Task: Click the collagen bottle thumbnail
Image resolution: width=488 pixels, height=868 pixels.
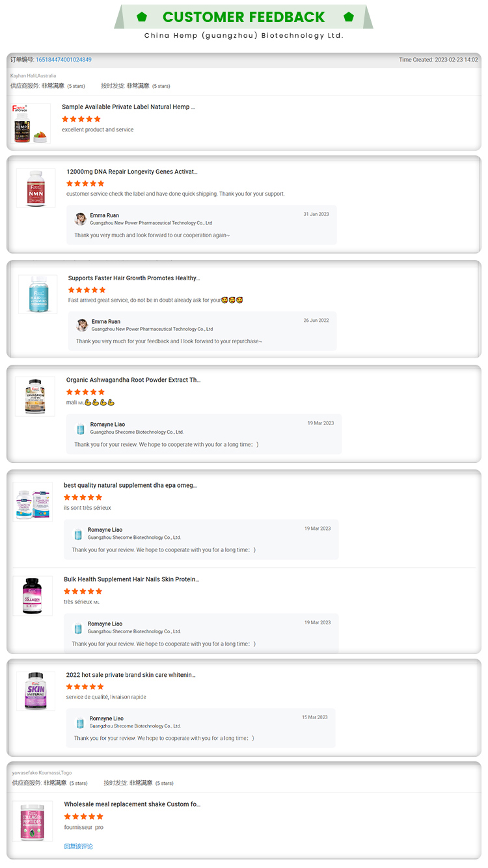Action: coord(33,596)
